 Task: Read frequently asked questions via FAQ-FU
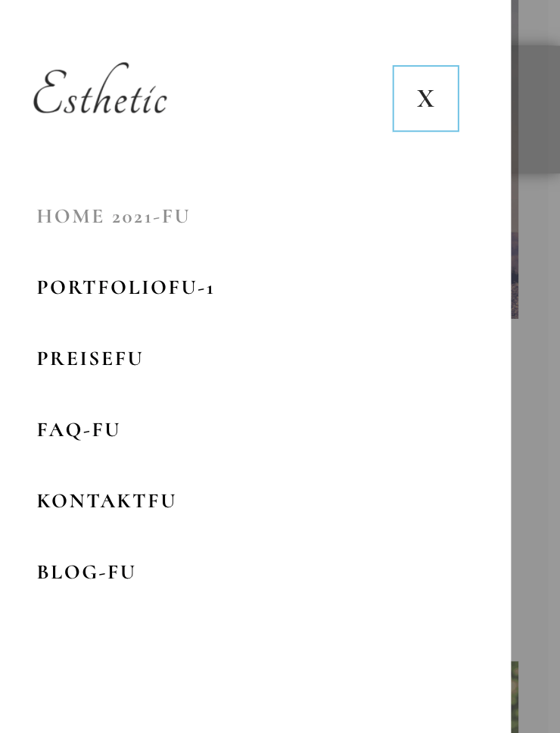[79, 429]
